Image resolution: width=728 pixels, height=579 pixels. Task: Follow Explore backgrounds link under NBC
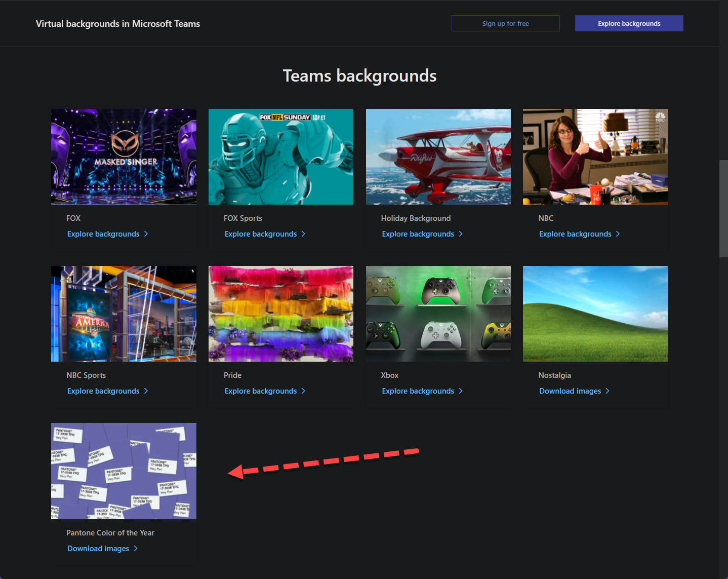click(580, 234)
